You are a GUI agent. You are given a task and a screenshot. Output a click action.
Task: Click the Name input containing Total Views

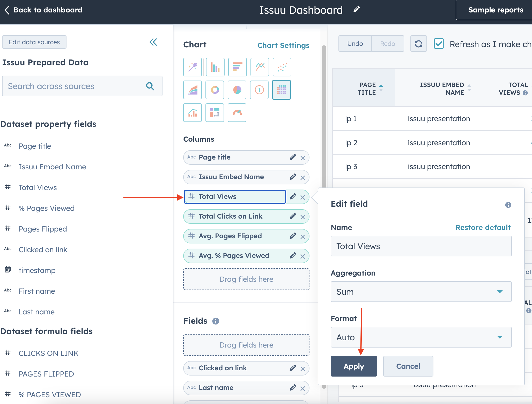point(421,246)
